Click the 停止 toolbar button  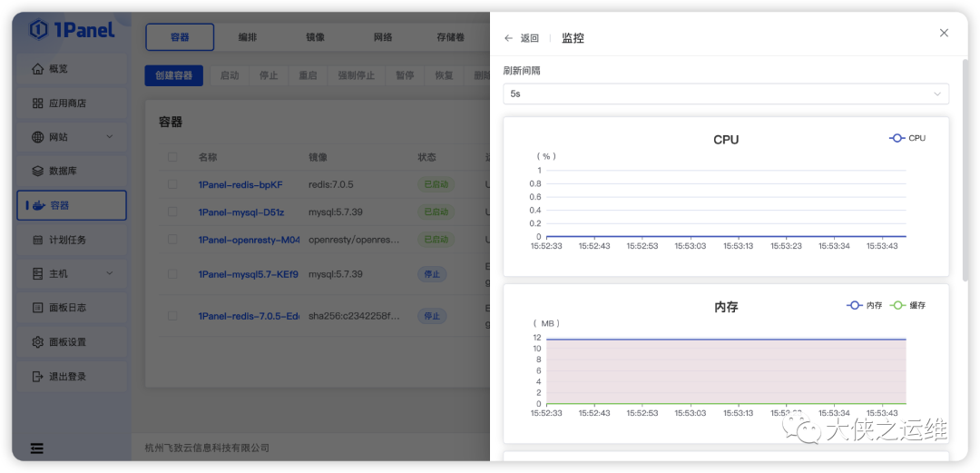click(269, 75)
